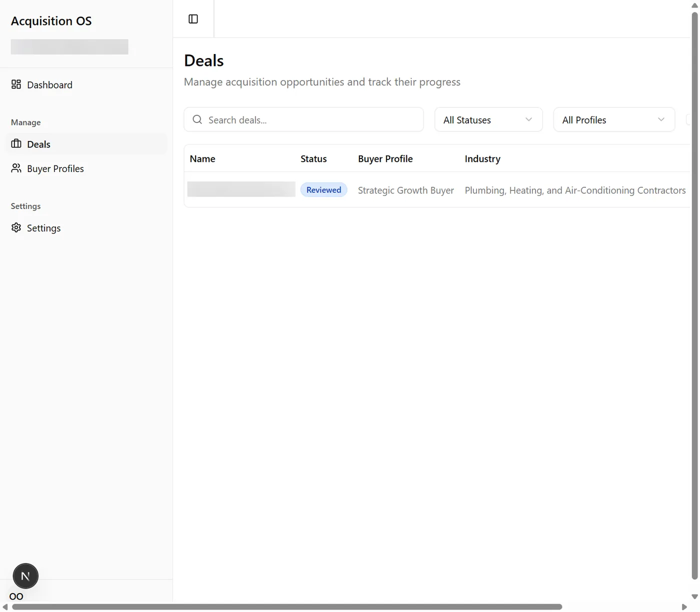Image resolution: width=700 pixels, height=612 pixels.
Task: Click the Name column header
Action: (202, 159)
